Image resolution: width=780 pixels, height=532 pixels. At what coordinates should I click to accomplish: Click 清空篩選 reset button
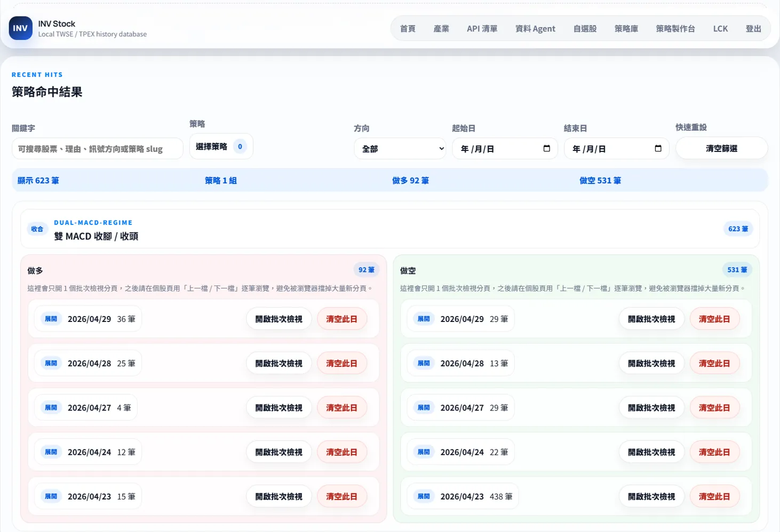(x=721, y=148)
